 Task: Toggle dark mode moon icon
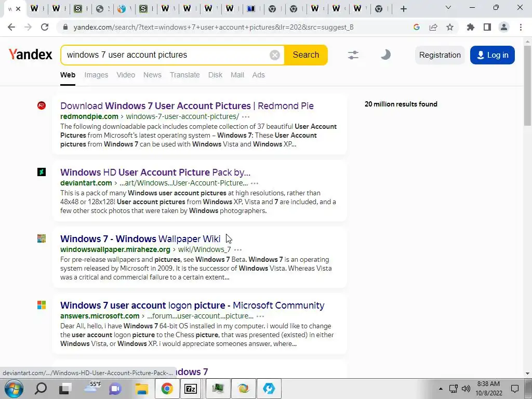[x=385, y=55]
